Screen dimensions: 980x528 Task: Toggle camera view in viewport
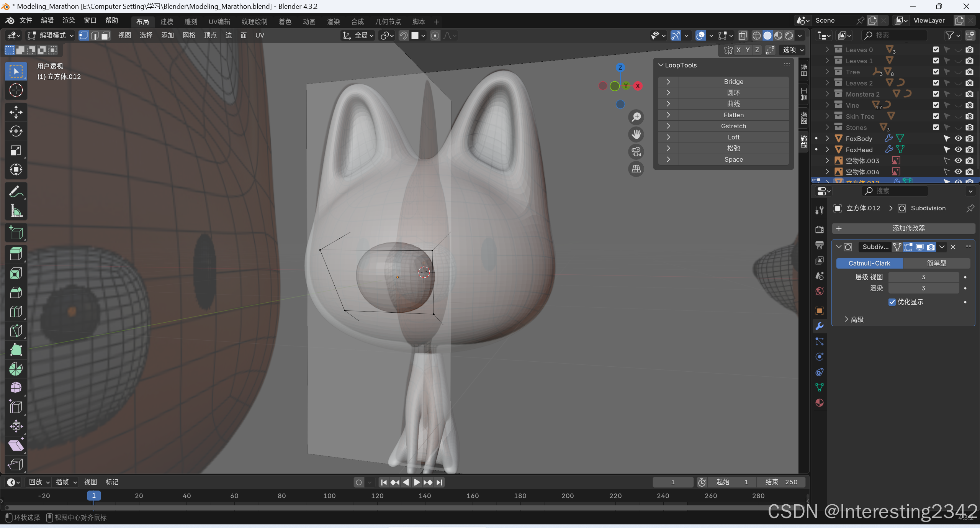636,152
